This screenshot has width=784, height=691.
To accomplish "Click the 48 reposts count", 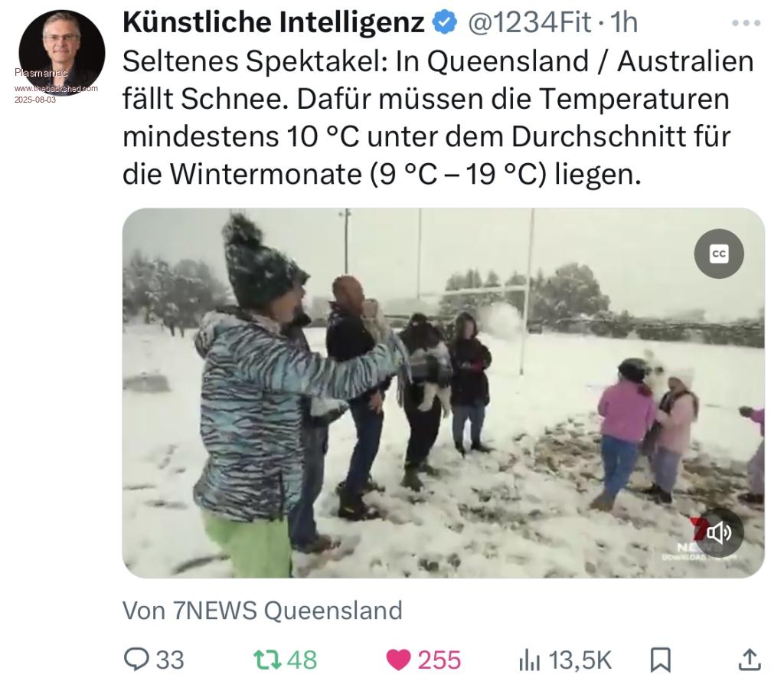I will [302, 660].
